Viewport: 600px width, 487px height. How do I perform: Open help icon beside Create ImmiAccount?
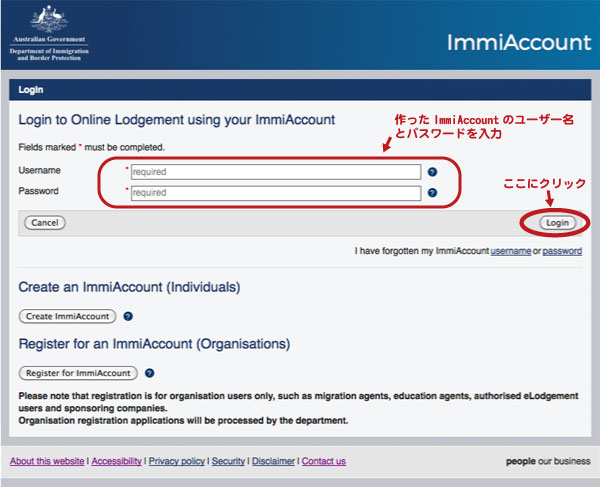coord(128,316)
